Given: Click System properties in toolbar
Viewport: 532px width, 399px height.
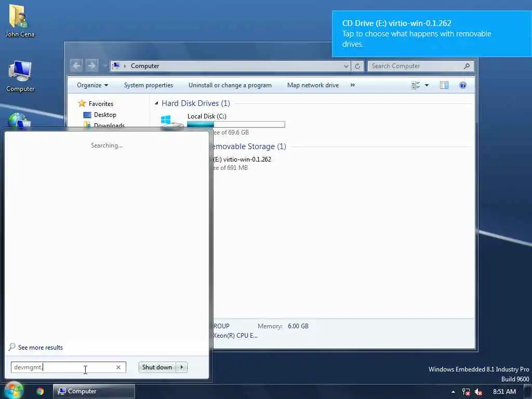Looking at the screenshot, I should (149, 85).
